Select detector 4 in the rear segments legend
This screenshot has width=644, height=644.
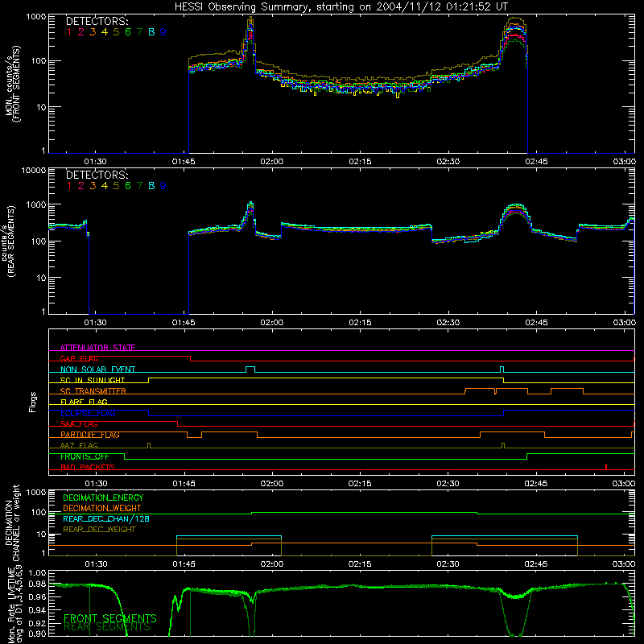click(105, 186)
